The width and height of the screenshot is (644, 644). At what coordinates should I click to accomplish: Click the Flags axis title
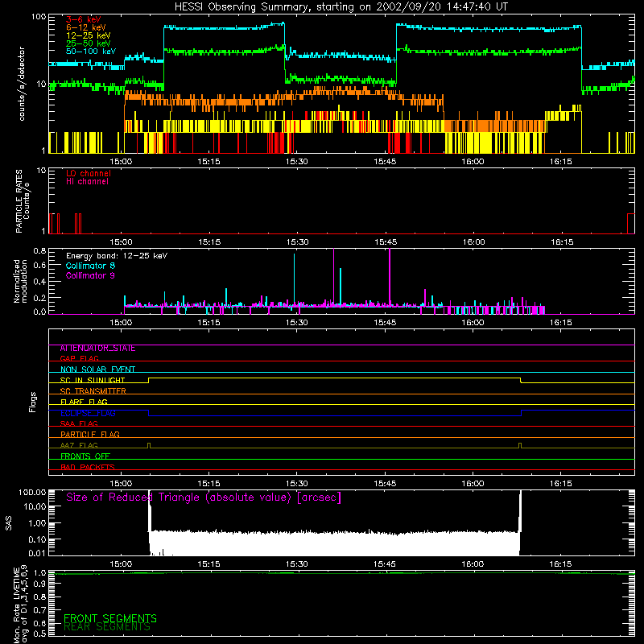click(x=32, y=402)
